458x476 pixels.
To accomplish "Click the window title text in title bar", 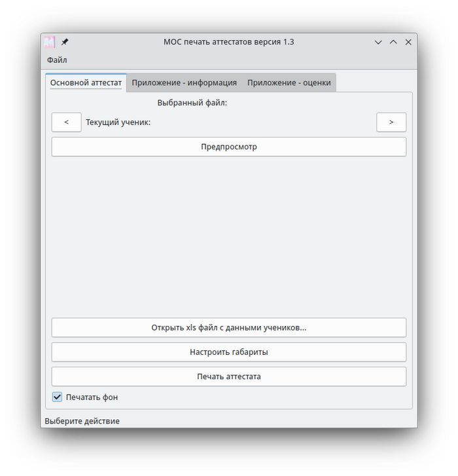I will [229, 42].
